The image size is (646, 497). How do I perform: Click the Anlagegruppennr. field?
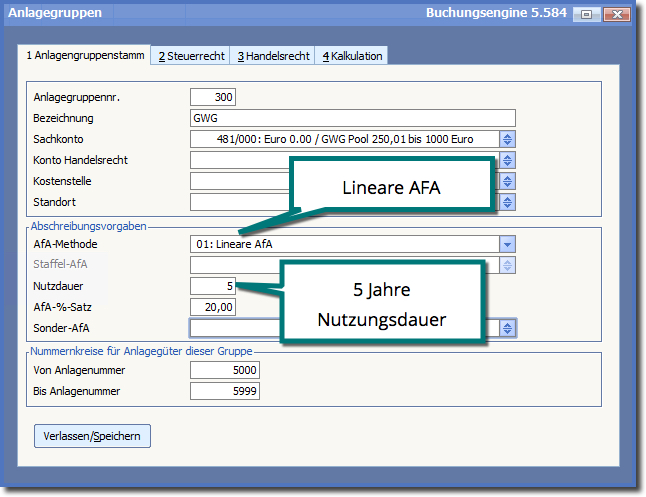(x=212, y=97)
